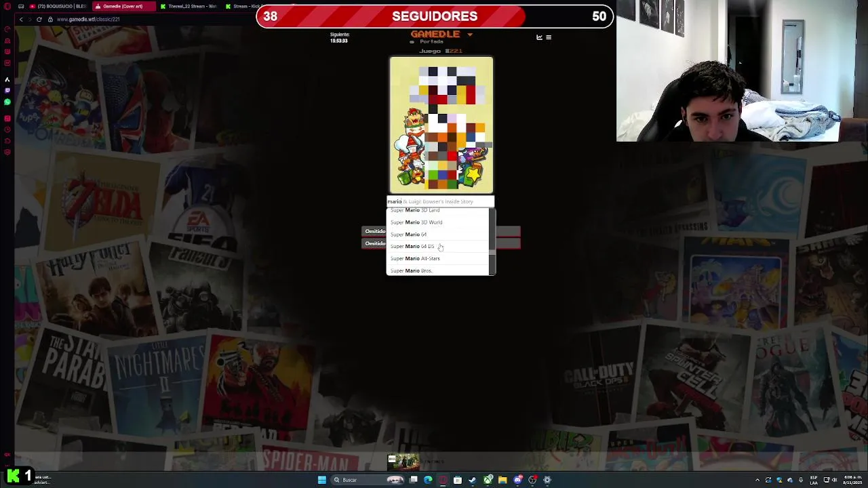Switch to the BOQUISUCIO YouTube tab
The height and width of the screenshot is (488, 868).
point(58,6)
